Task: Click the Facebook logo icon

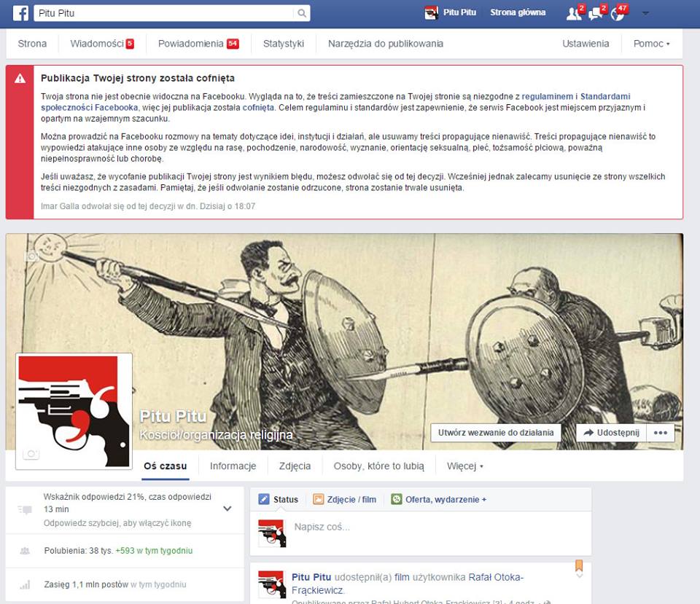Action: [x=20, y=13]
